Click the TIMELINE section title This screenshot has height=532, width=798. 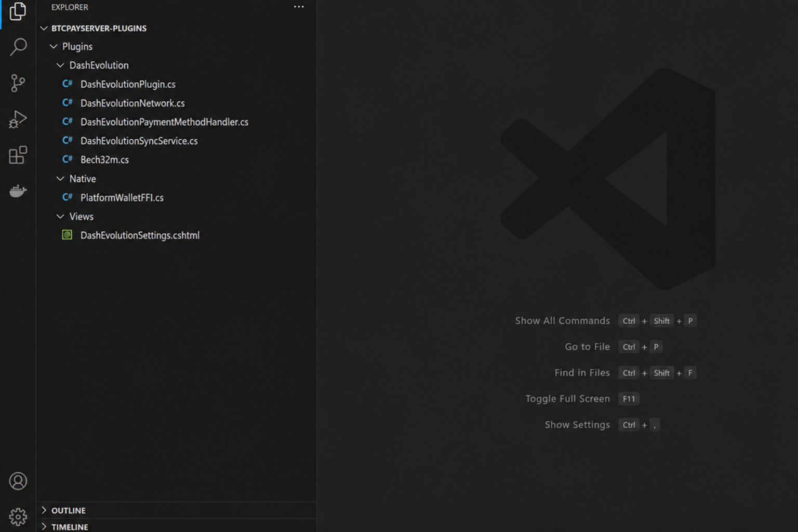[x=70, y=527]
